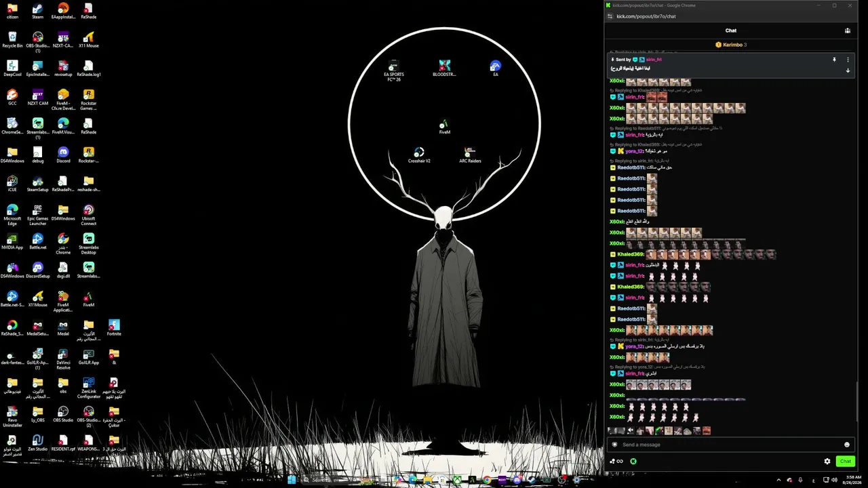The height and width of the screenshot is (488, 868).
Task: Click the green Kick K icon below message box
Action: click(633, 462)
